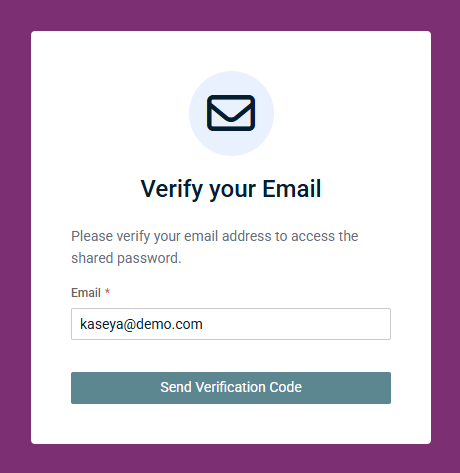Click the Send Verification Code button
Viewport: 460px width, 473px height.
coord(231,388)
